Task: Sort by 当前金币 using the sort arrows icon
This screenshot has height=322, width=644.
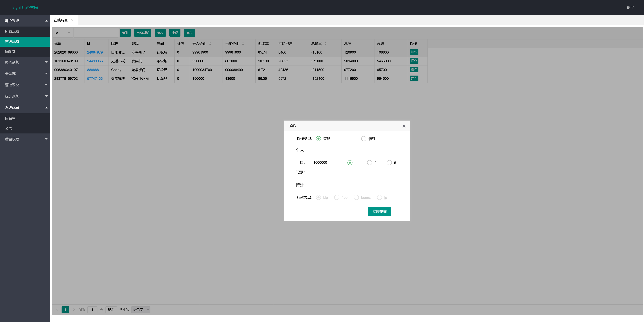Action: [243, 44]
